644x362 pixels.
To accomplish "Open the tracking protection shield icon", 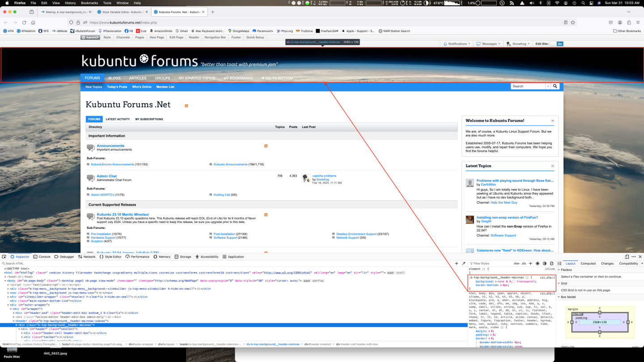I will 71,22.
